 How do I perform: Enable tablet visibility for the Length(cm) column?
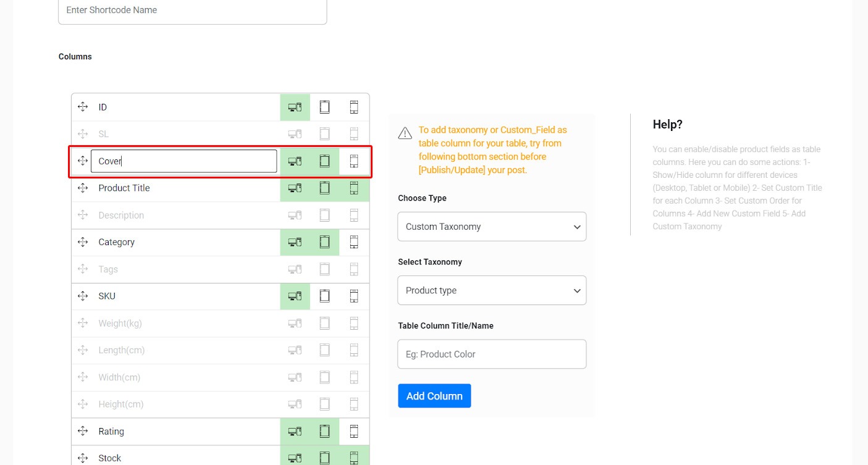tap(324, 350)
